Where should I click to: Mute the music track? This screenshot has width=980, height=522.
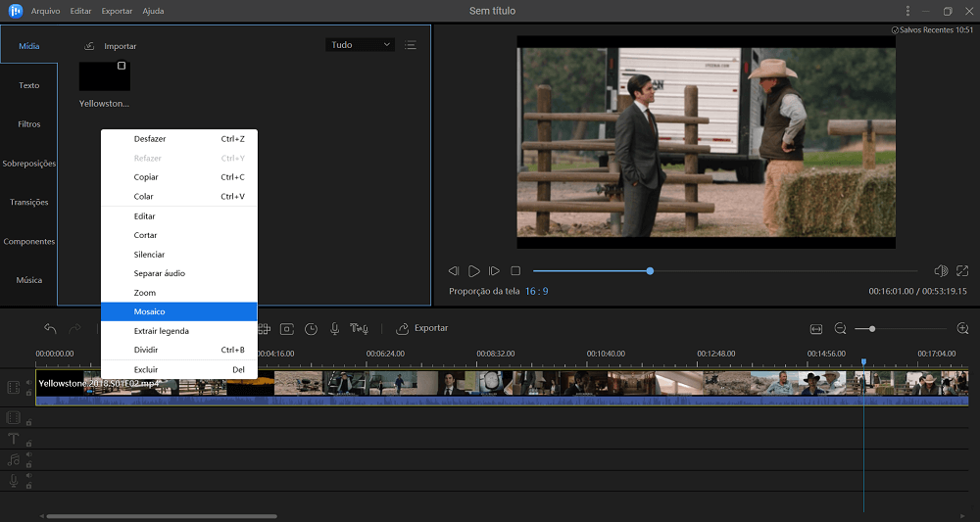coord(28,454)
